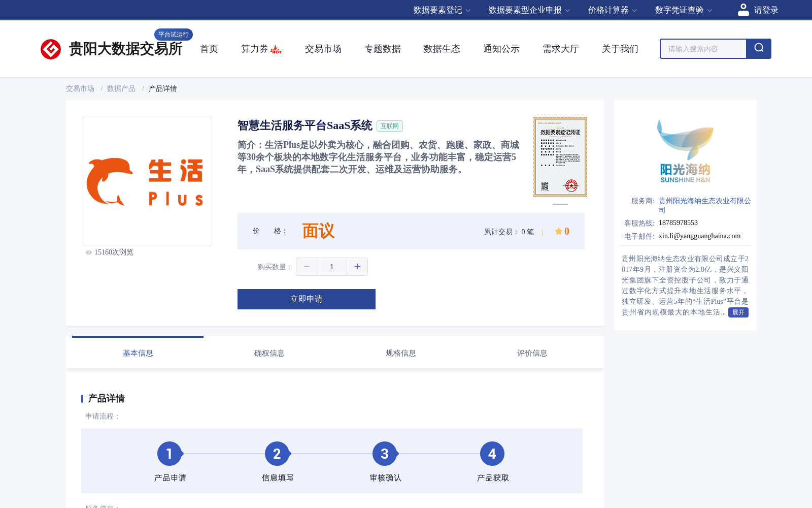
Task: Open the 生活Plus product image
Action: click(147, 181)
